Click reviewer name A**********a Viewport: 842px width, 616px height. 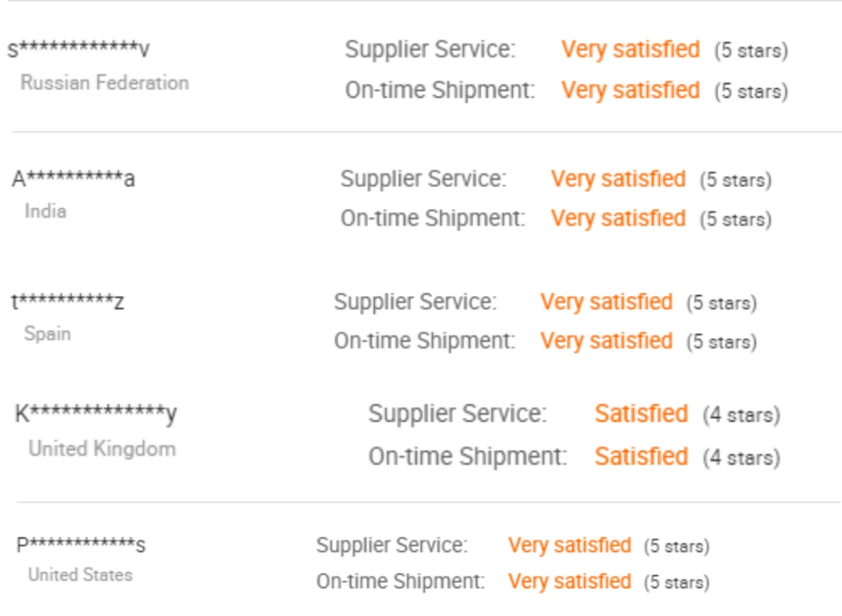pos(74,179)
